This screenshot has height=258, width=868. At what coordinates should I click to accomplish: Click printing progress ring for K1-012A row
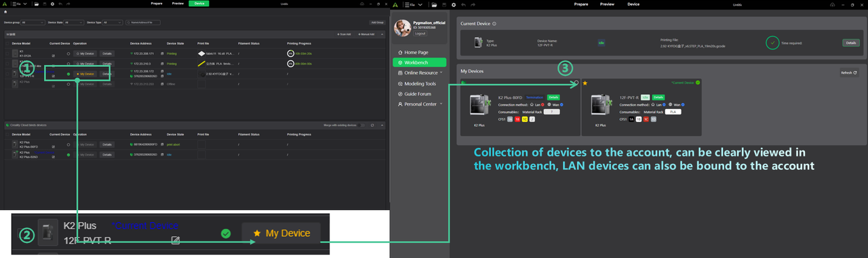pyautogui.click(x=291, y=53)
